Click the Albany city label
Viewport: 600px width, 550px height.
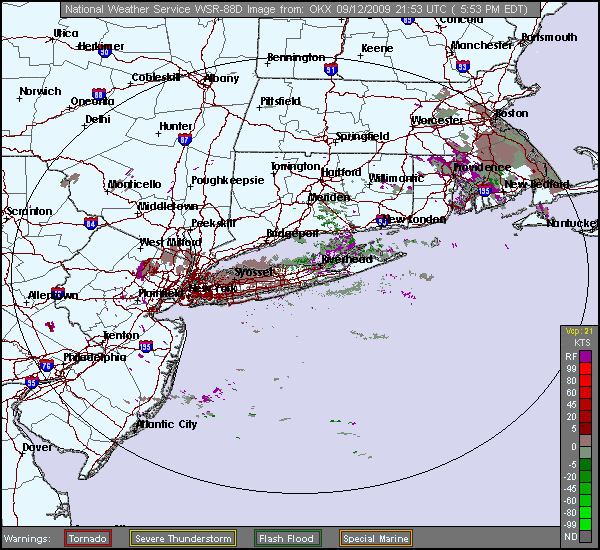[222, 78]
